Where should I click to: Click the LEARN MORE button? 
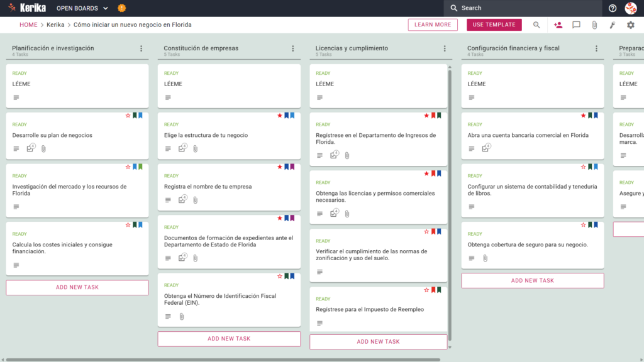point(433,25)
